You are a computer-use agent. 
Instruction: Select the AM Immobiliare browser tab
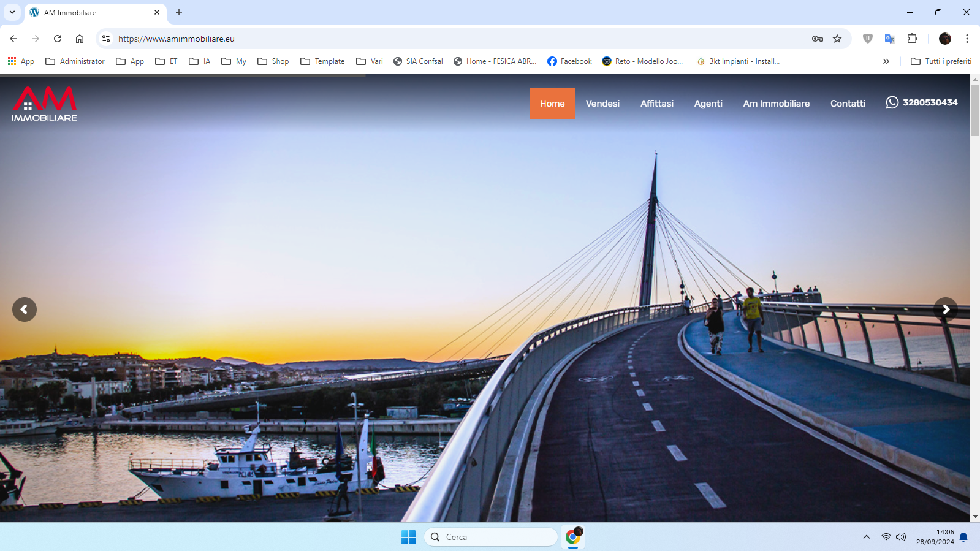point(95,13)
